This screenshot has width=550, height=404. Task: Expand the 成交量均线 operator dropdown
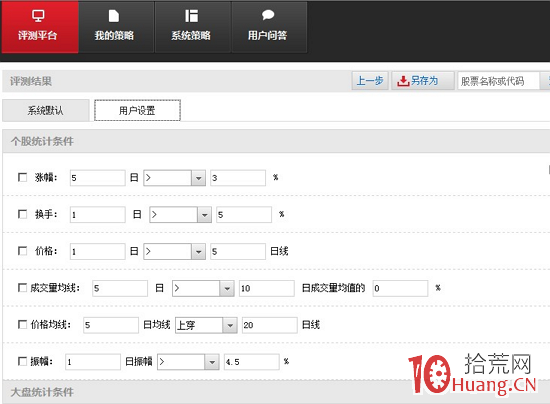[227, 288]
